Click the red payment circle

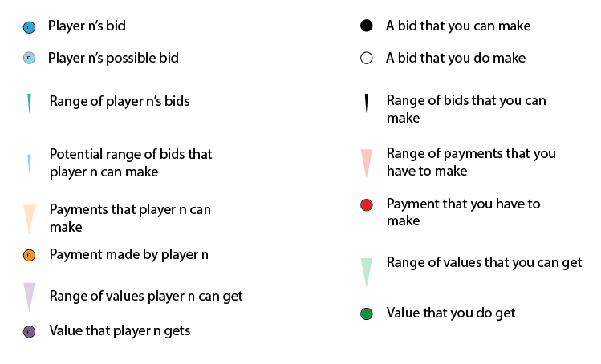click(x=367, y=205)
